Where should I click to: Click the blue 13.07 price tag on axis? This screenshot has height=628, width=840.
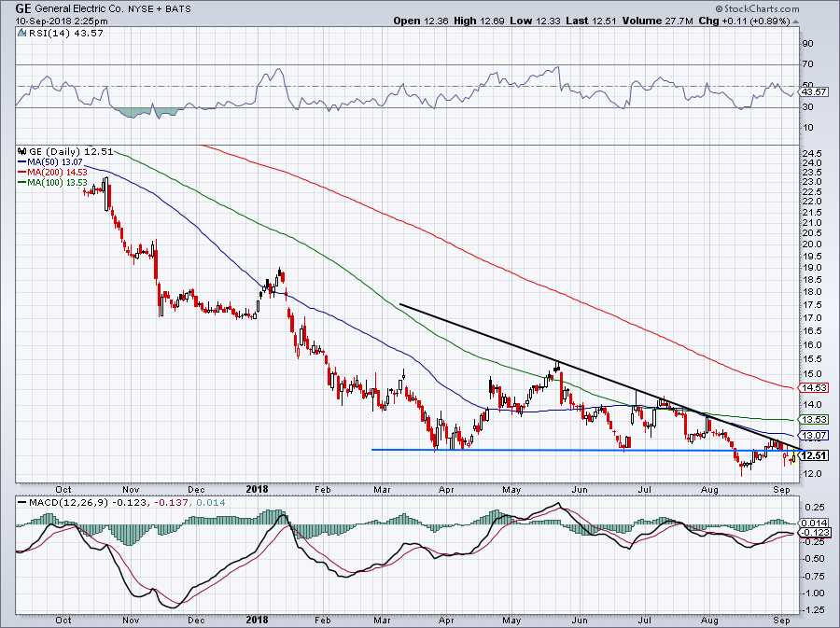coord(815,435)
